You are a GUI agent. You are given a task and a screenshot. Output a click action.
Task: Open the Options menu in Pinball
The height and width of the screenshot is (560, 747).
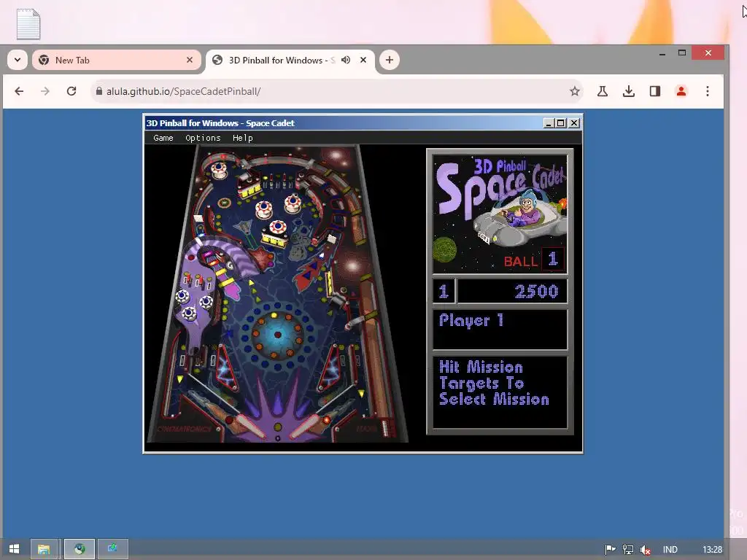pyautogui.click(x=203, y=138)
